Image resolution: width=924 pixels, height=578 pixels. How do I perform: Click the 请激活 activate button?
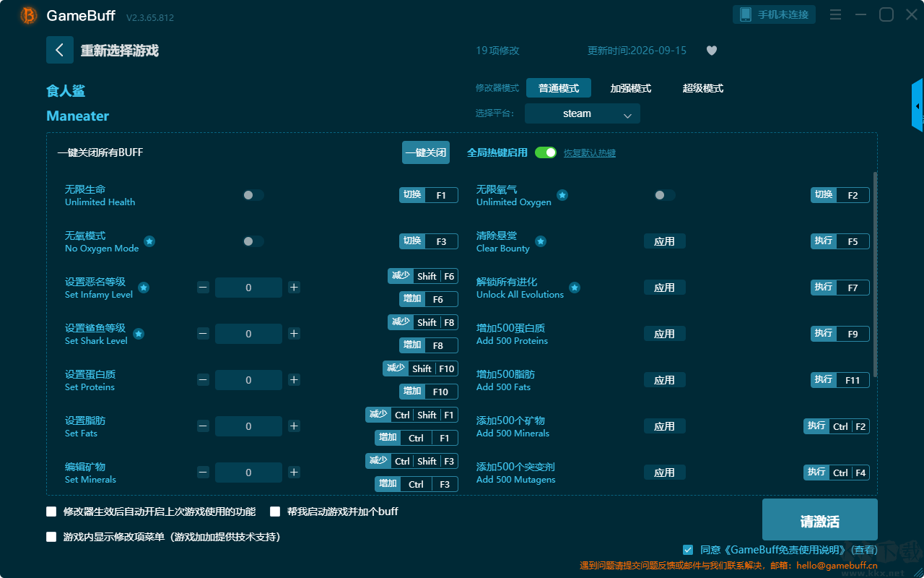pyautogui.click(x=820, y=521)
